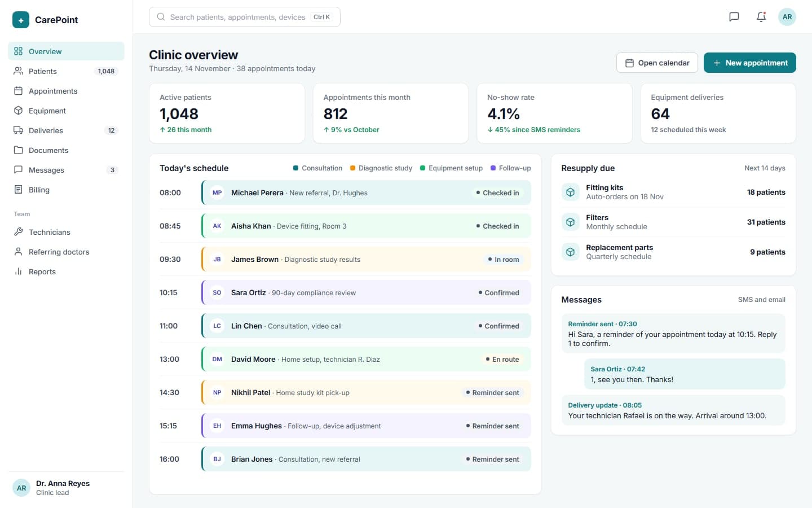Open Dr. Anna Reyes profile at sidebar bottom
812x508 pixels.
[x=66, y=488]
